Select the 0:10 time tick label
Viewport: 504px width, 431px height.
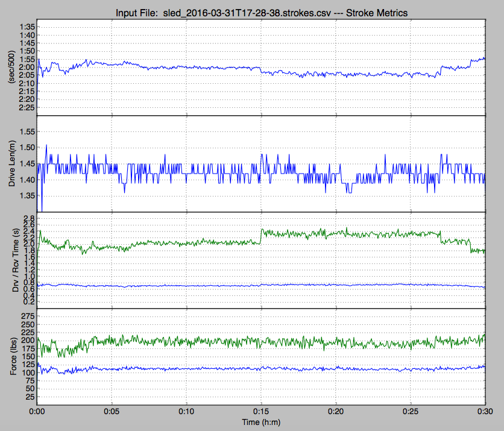click(187, 414)
